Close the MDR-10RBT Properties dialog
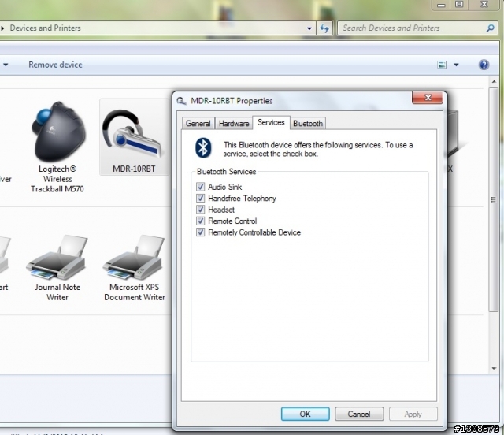Screen dimensions: 504x435 pyautogui.click(x=428, y=98)
